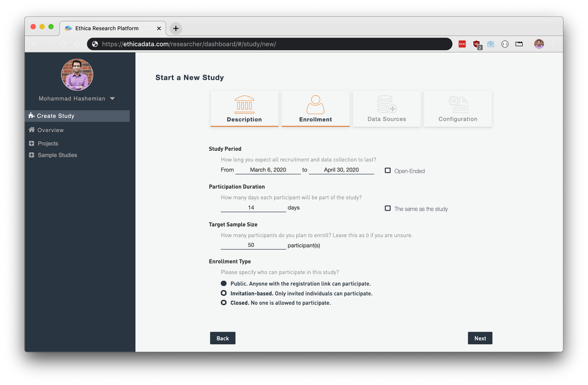Click the Next button
The width and height of the screenshot is (588, 385).
point(480,338)
